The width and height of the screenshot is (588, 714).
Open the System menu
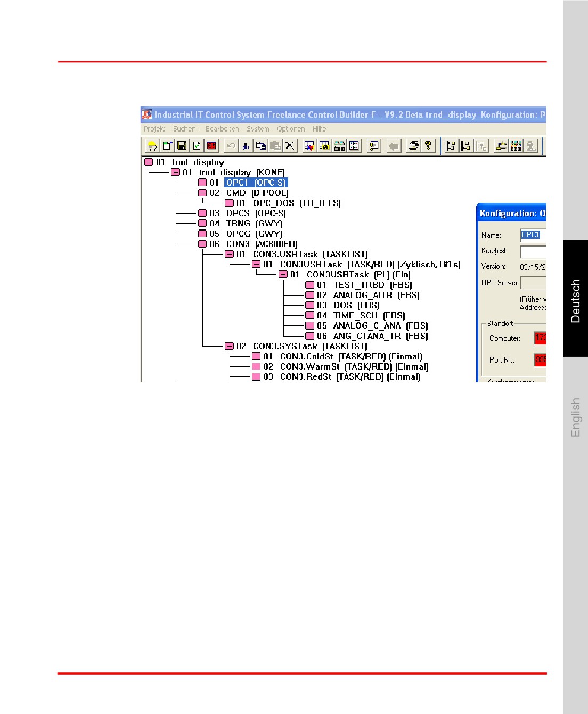tap(258, 129)
